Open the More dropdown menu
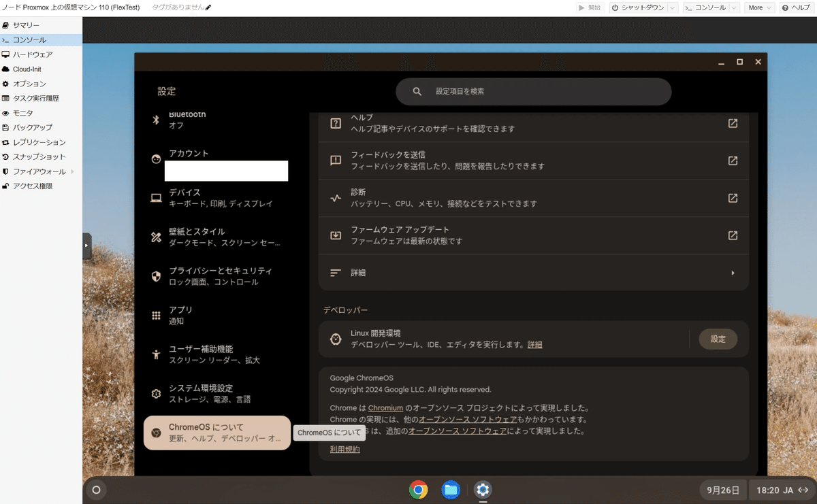817x504 pixels. click(759, 7)
